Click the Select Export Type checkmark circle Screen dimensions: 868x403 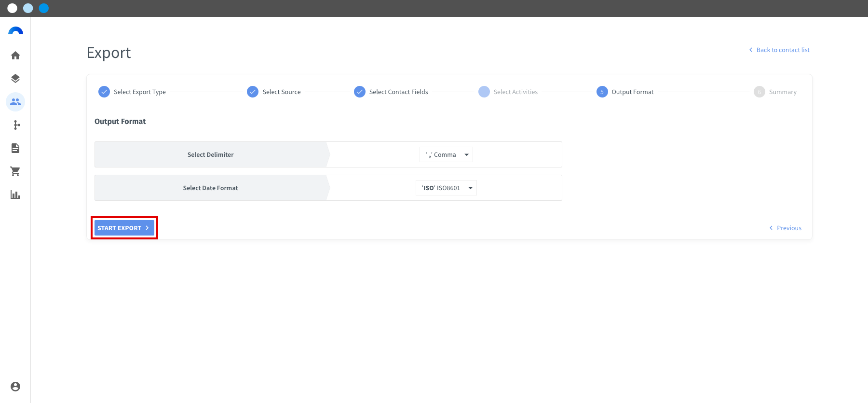tap(104, 92)
